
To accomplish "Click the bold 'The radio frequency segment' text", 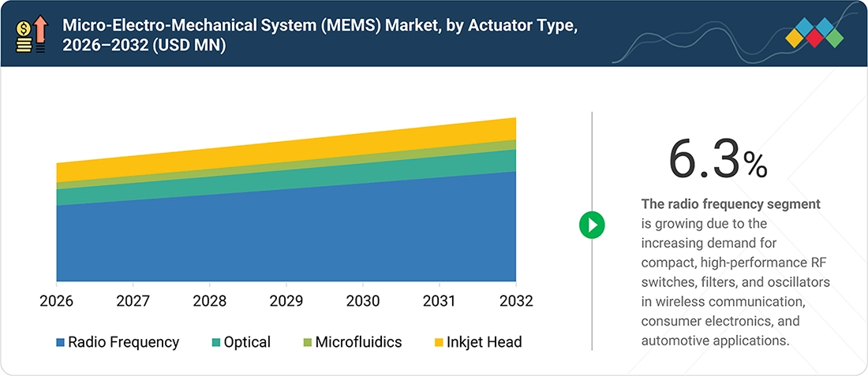I will [731, 204].
